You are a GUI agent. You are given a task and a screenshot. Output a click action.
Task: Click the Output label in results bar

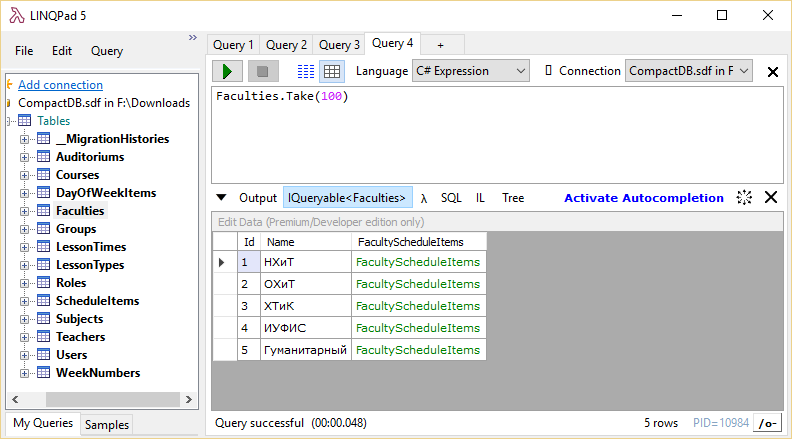(x=258, y=198)
